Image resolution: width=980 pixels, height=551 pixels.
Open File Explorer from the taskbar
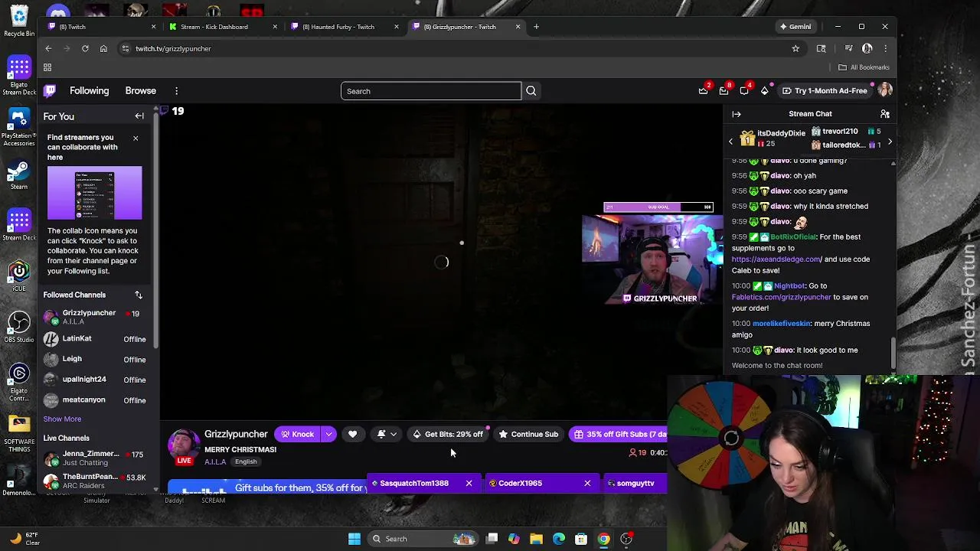point(536,539)
